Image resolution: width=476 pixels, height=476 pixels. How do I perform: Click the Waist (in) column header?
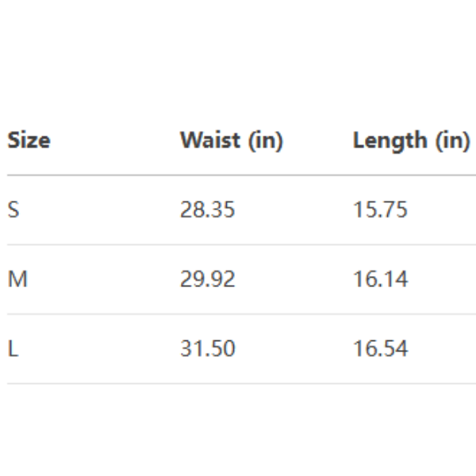pos(231,140)
